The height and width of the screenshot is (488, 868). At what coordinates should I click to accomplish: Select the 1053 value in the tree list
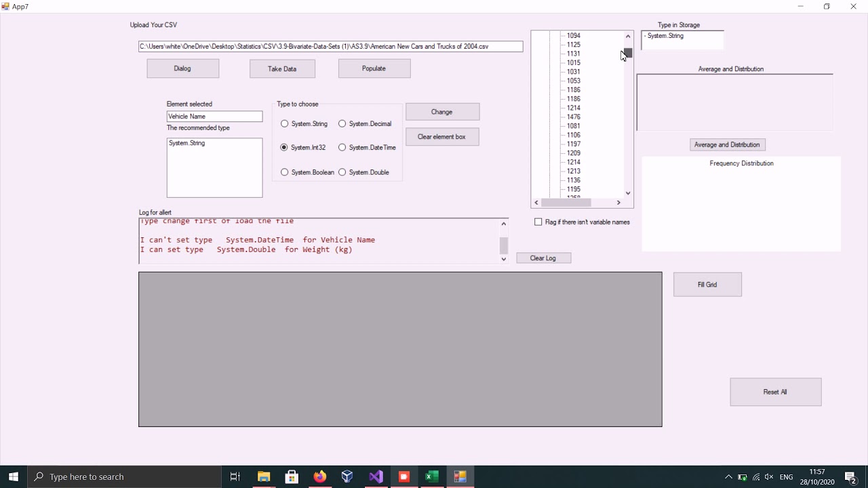click(574, 81)
